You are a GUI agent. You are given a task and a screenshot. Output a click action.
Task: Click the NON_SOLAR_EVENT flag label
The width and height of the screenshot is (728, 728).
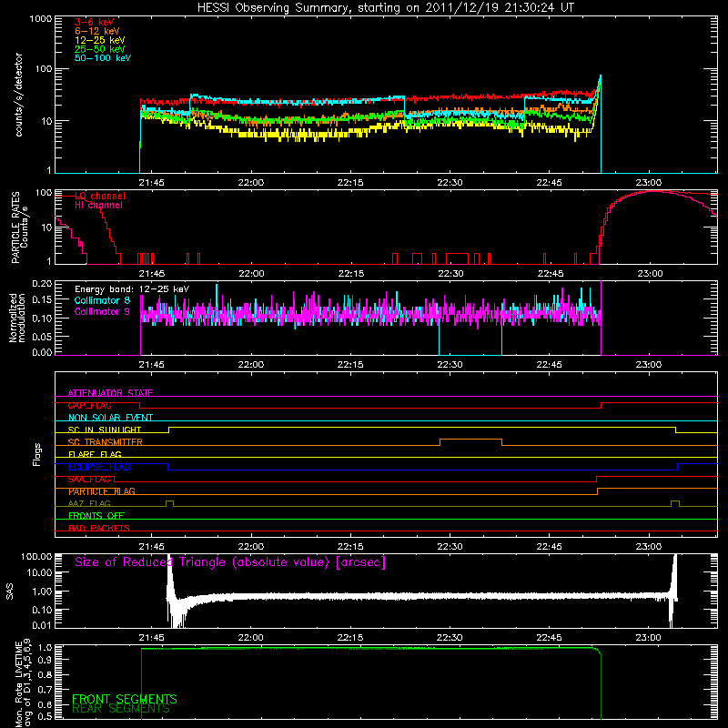pos(110,418)
